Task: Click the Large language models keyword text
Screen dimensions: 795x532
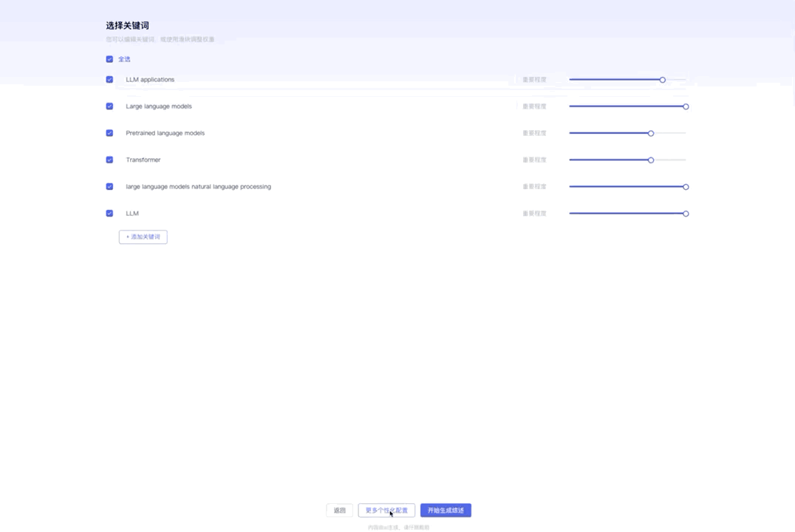Action: pyautogui.click(x=159, y=106)
